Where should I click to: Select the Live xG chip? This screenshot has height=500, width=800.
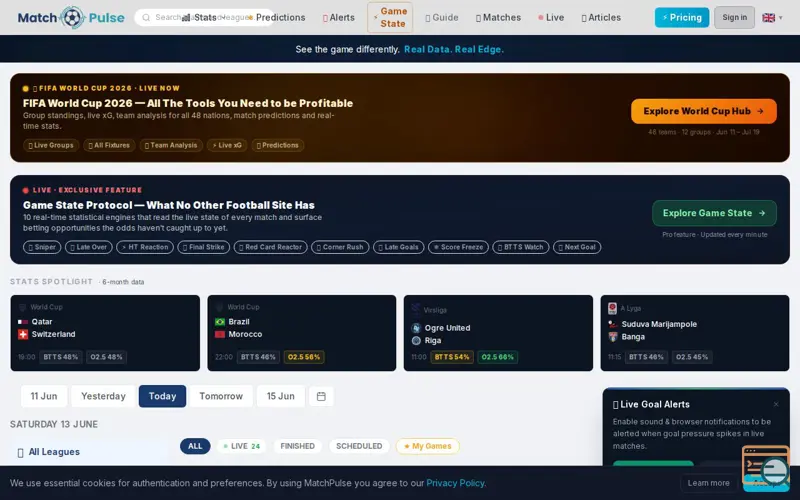(227, 145)
